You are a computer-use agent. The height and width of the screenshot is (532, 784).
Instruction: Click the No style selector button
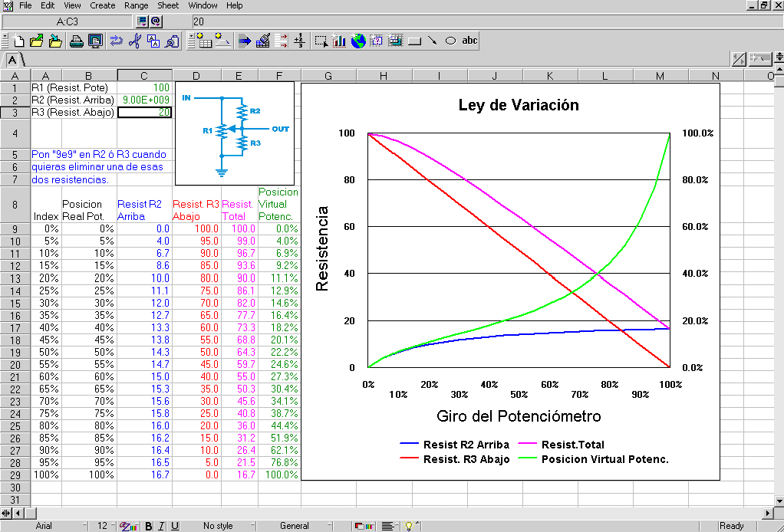(218, 526)
